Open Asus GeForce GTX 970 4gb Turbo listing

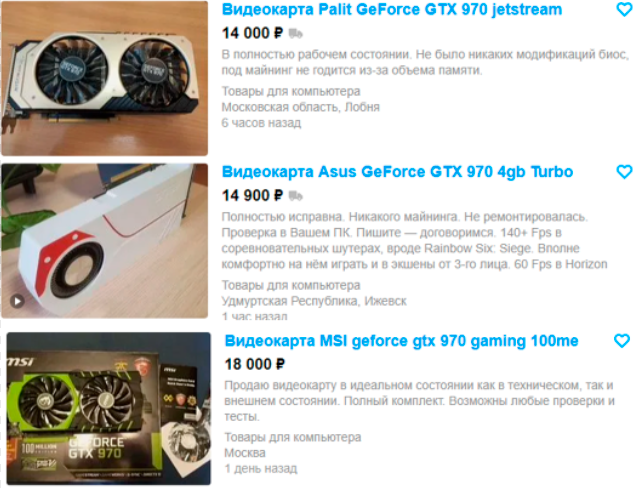(397, 172)
